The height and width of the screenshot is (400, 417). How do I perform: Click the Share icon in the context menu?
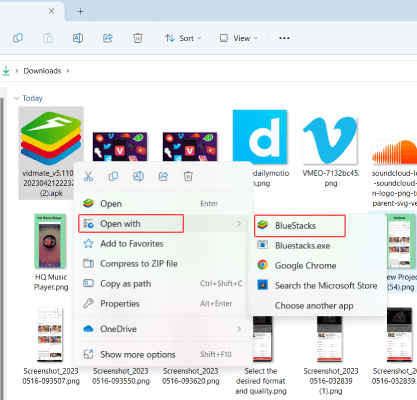(163, 176)
